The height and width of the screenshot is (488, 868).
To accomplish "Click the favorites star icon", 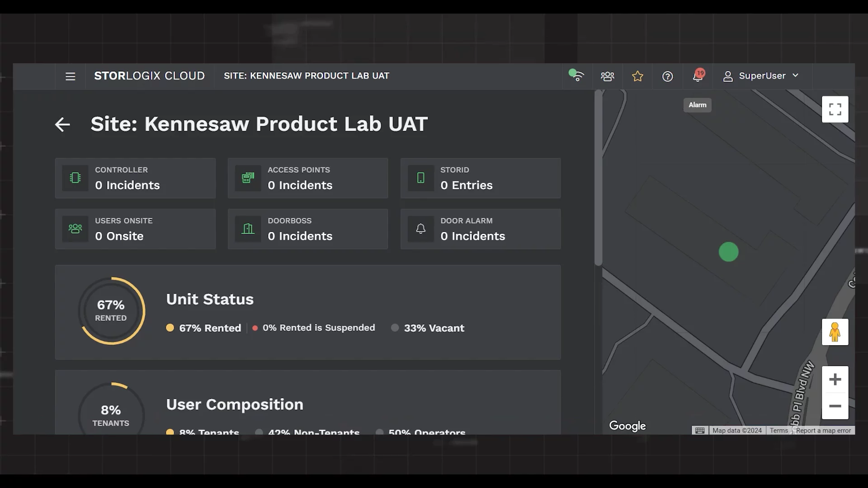I will (x=637, y=76).
